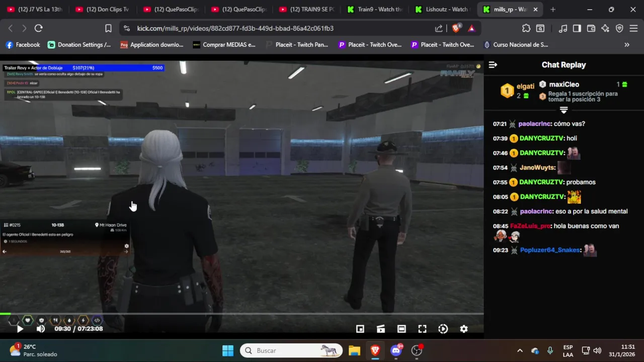Click the icon right of extensions puzzle
Image resolution: width=644 pixels, height=362 pixels.
(x=540, y=28)
